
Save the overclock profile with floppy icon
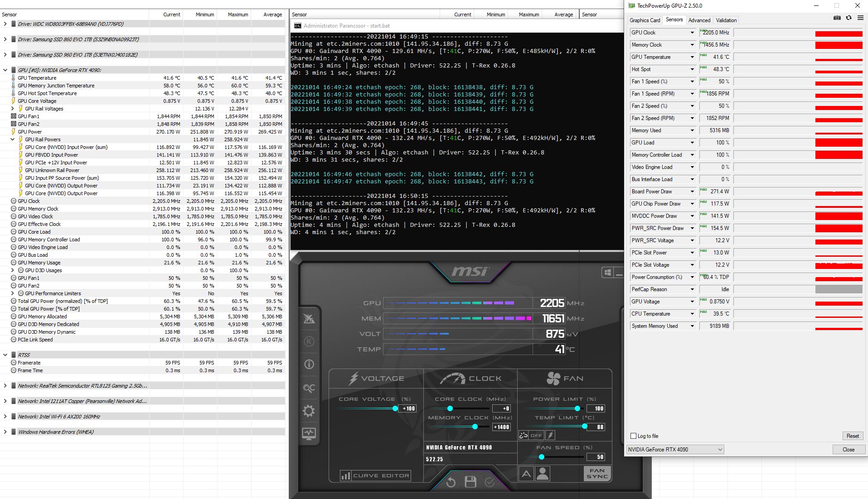pyautogui.click(x=470, y=482)
